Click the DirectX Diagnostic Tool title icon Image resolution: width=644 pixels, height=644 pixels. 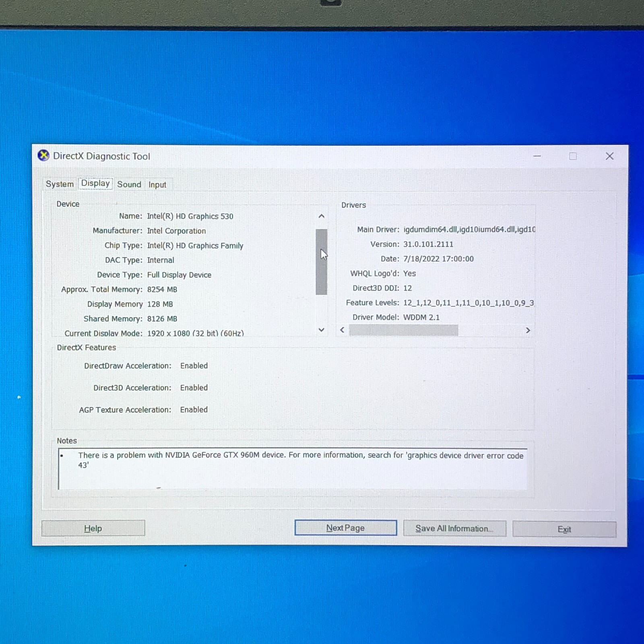43,155
